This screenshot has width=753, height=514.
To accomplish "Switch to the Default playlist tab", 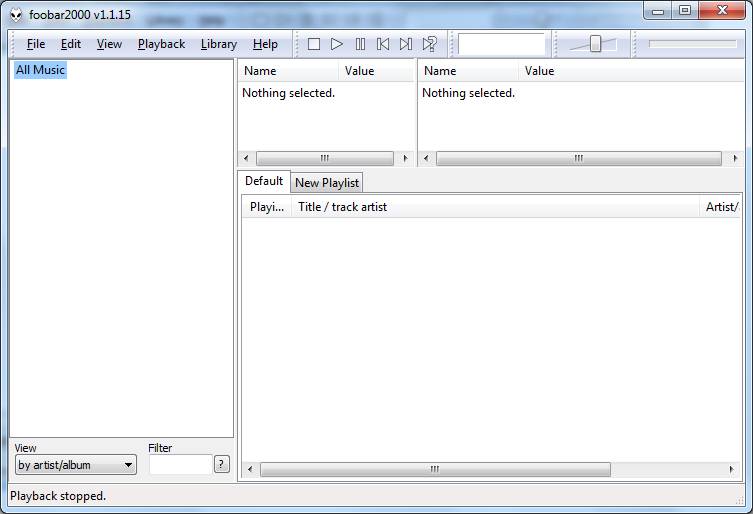I will tap(264, 181).
